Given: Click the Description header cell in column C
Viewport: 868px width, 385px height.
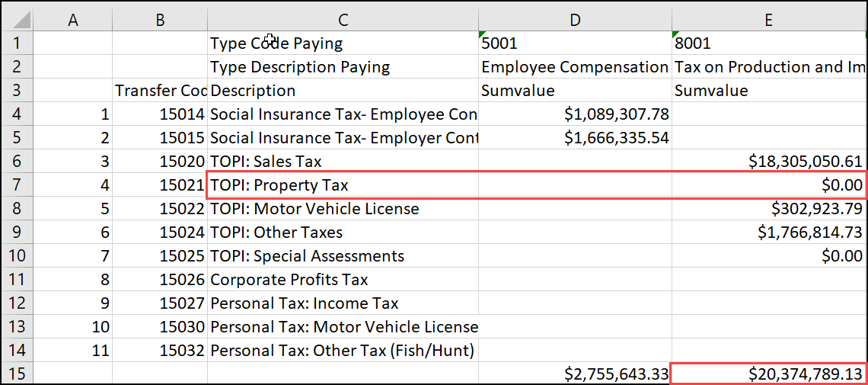Looking at the screenshot, I should pyautogui.click(x=343, y=90).
